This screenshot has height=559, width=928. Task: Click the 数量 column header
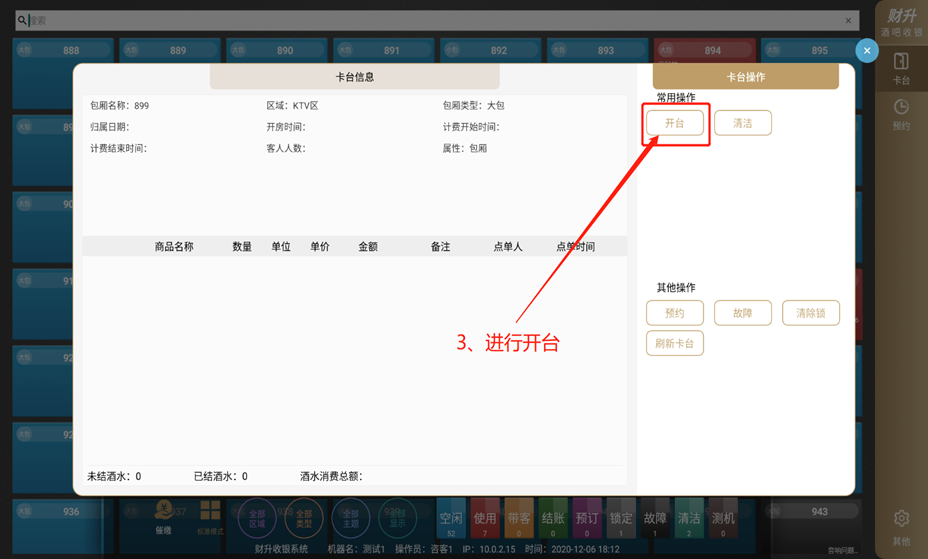(x=242, y=247)
